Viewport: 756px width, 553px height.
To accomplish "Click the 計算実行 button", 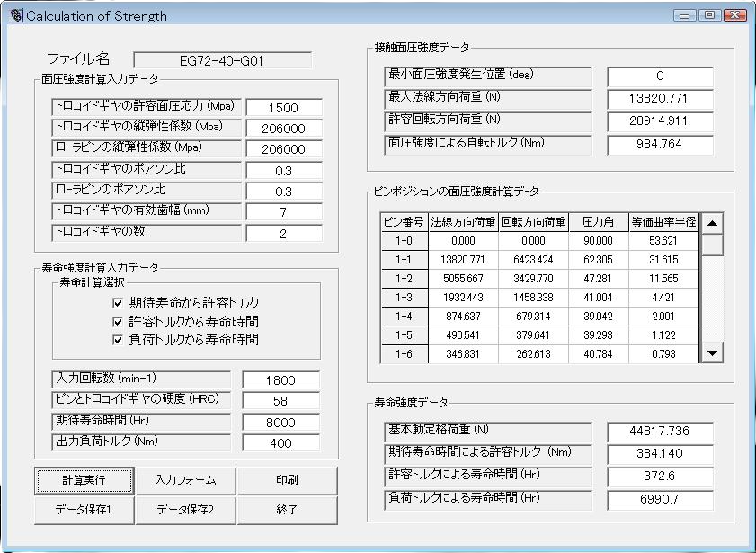I will tap(84, 480).
